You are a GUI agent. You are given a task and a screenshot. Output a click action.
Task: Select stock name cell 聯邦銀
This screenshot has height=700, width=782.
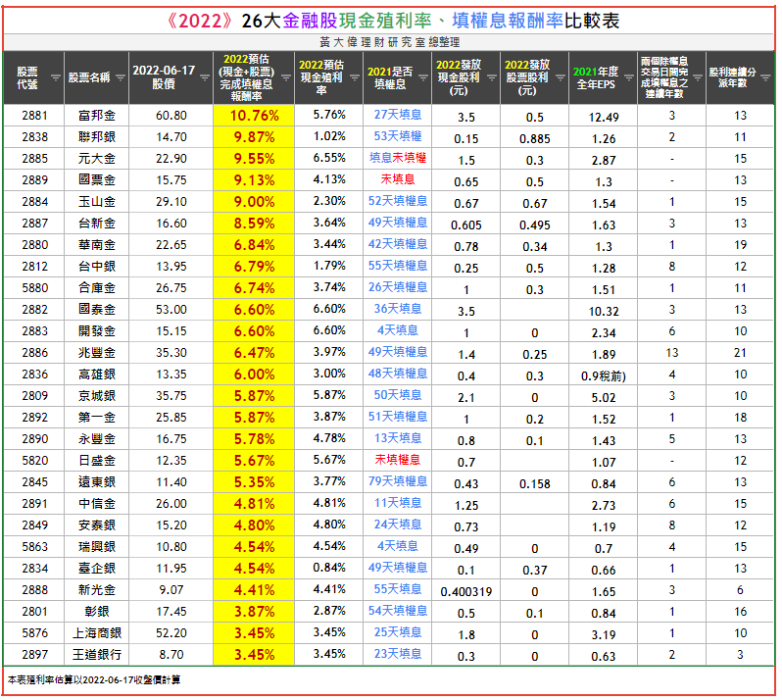click(x=97, y=136)
